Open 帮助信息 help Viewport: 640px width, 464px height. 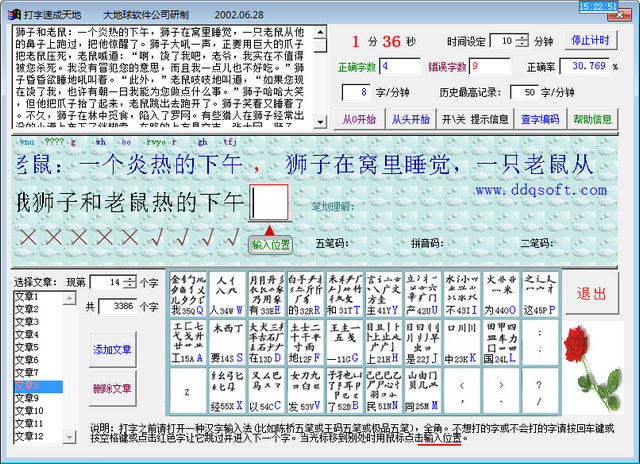pyautogui.click(x=592, y=119)
